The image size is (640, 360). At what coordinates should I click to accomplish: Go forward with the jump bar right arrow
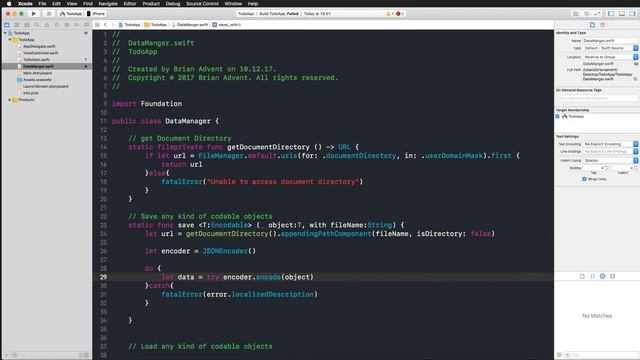pos(113,25)
